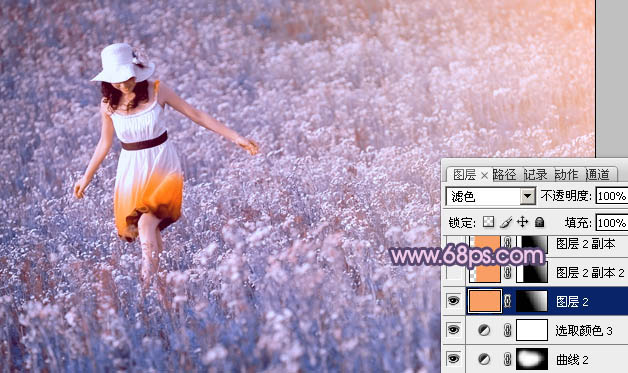Click lock transparent pixels icon
The image size is (628, 373).
point(488,222)
